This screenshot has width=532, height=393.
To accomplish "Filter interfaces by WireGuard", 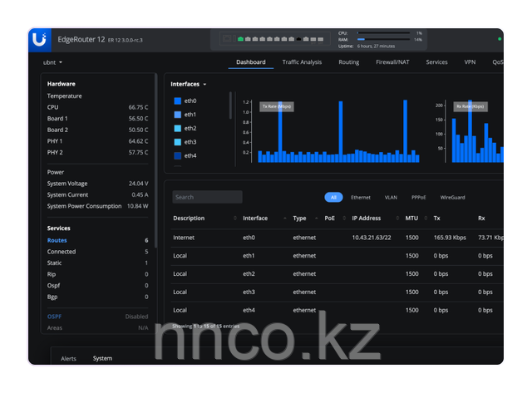I will [452, 198].
